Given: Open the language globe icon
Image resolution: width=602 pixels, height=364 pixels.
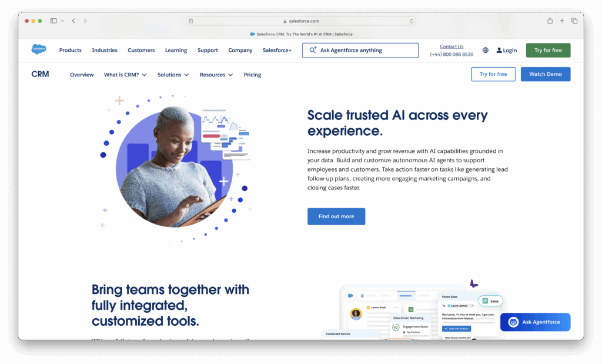Looking at the screenshot, I should click(486, 51).
